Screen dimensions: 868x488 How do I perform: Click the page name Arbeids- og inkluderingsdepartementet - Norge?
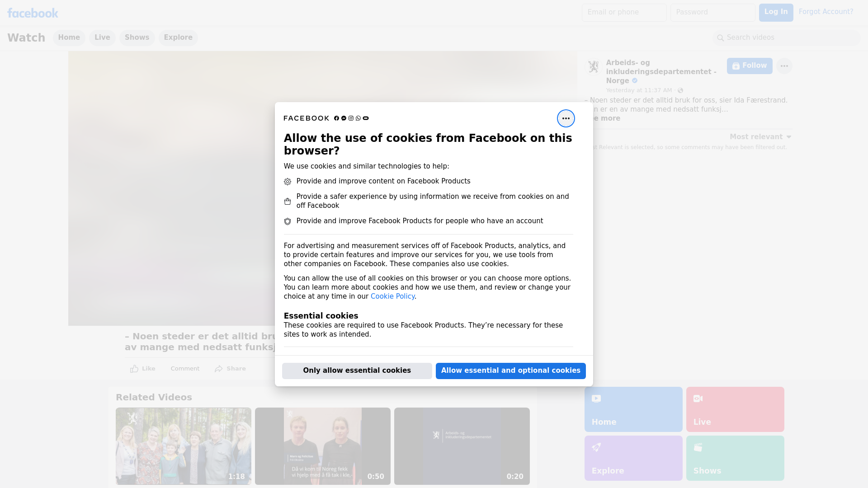pyautogui.click(x=661, y=72)
